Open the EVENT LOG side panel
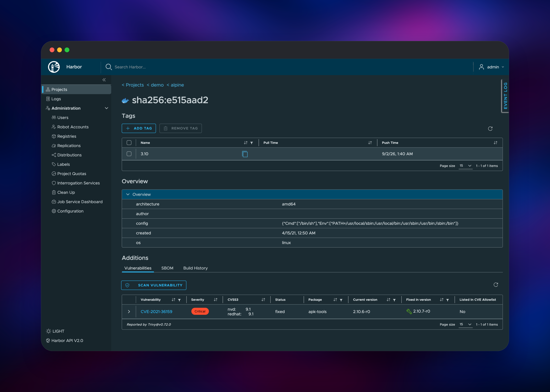 [x=505, y=96]
